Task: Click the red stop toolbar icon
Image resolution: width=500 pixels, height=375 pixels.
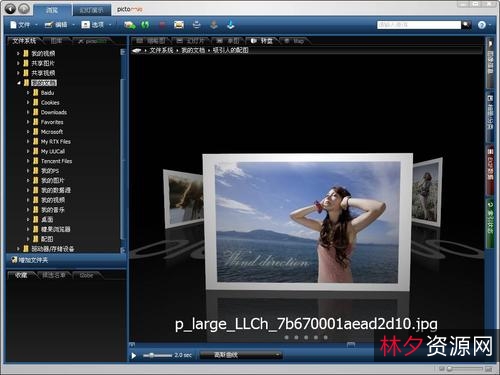Action: (x=162, y=25)
